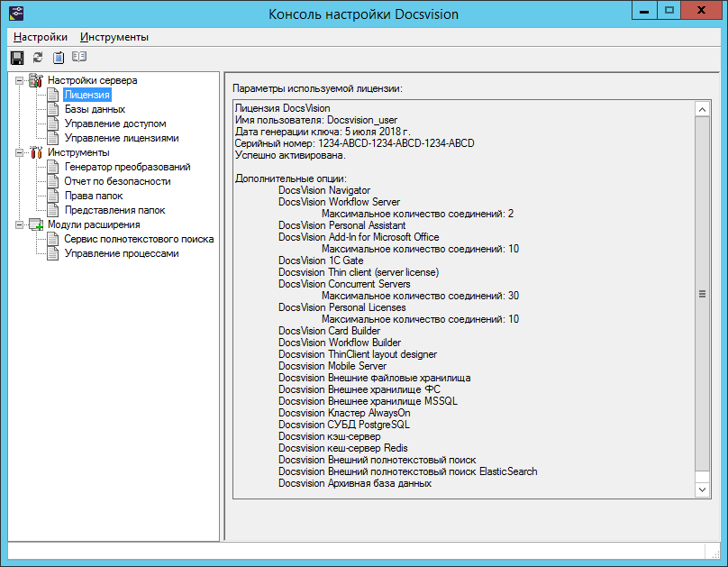Click the Инструменты tools icon in tree
Viewport: 728px width, 567px height.
[36, 152]
